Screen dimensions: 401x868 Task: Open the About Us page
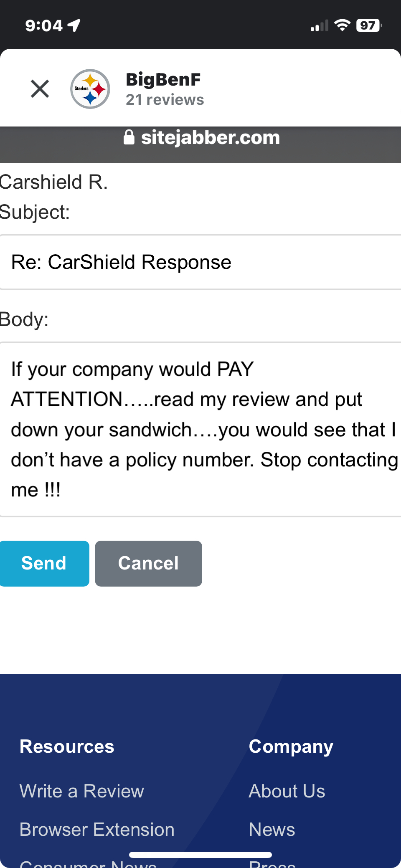tap(287, 790)
